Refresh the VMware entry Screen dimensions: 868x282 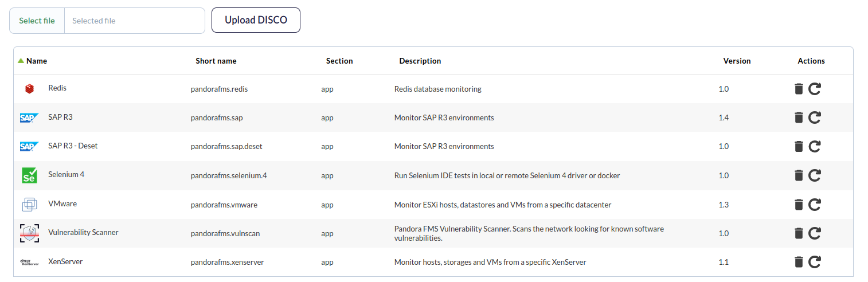(815, 205)
